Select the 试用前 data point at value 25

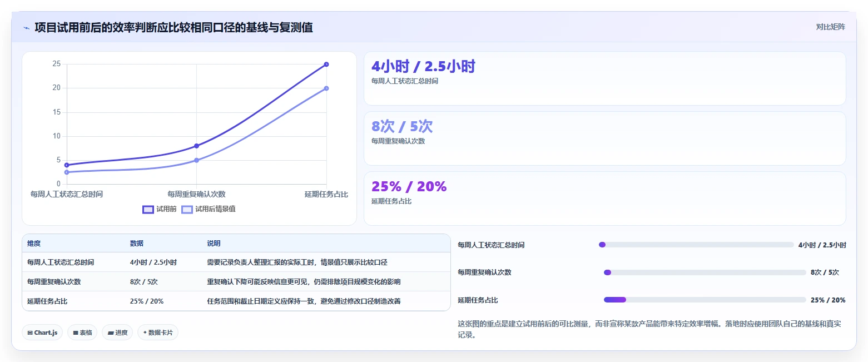(x=326, y=65)
